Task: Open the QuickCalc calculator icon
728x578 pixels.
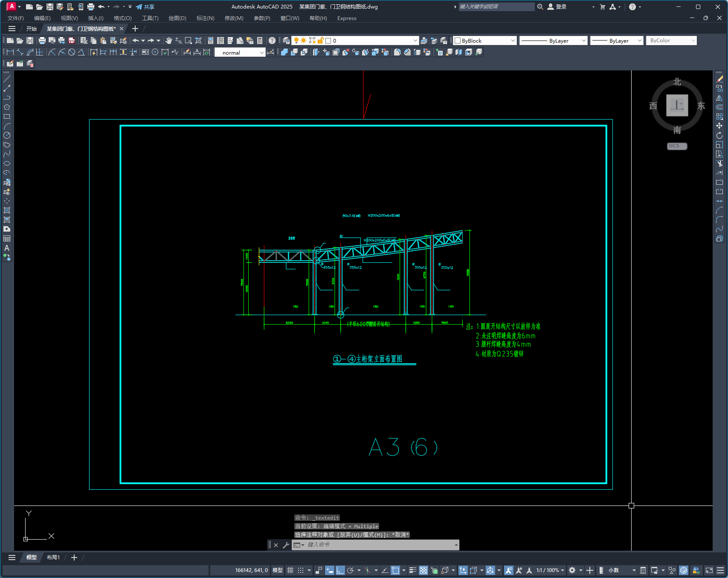Action: click(x=260, y=41)
